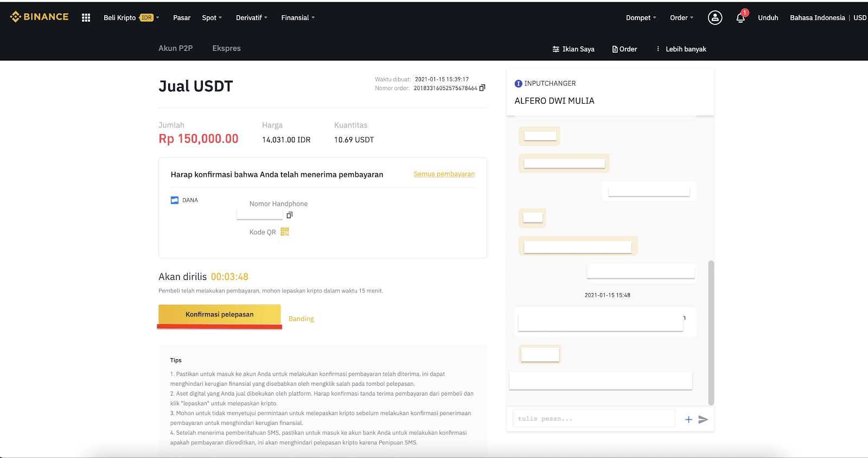The width and height of the screenshot is (868, 458).
Task: Expand the Spot dropdown
Action: tap(212, 18)
